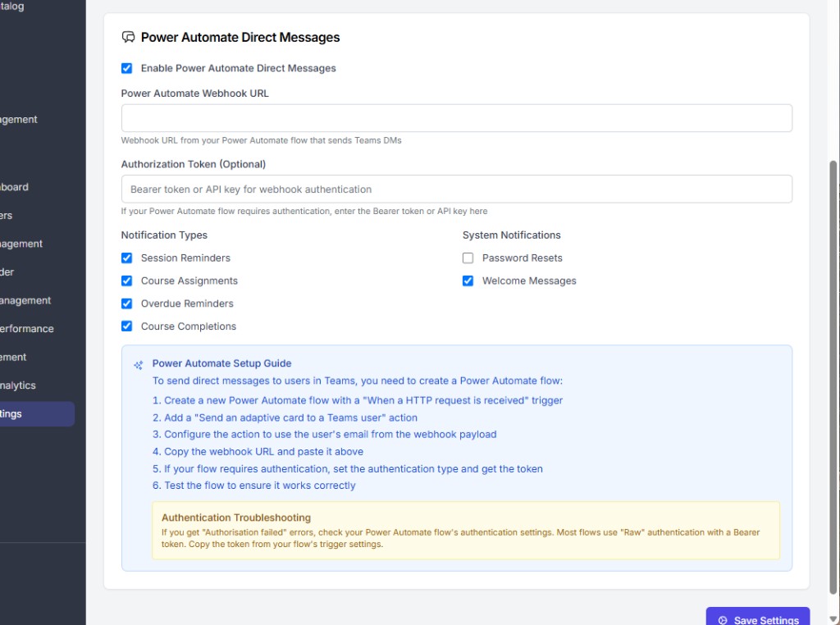Toggle the Session Reminders checkbox

point(126,258)
